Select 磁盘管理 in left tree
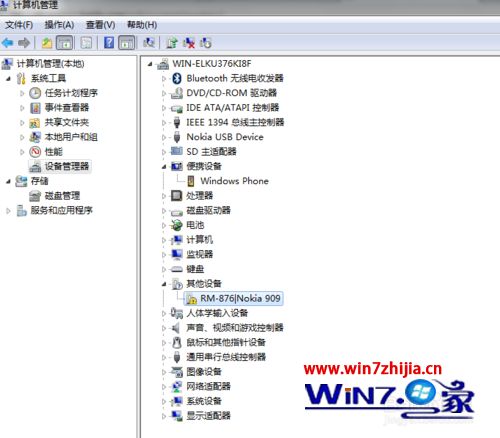Screen dimensions: 500x438 click(x=62, y=196)
